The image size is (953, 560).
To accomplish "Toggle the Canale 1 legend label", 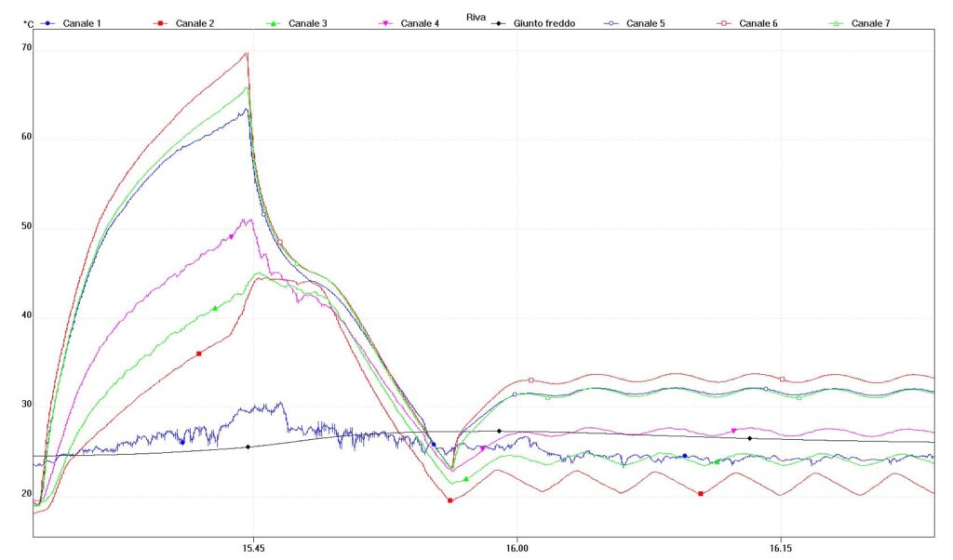I will (83, 22).
